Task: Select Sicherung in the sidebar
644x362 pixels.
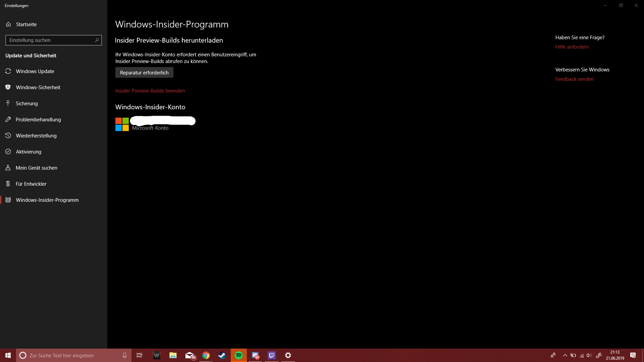Action: (54, 103)
